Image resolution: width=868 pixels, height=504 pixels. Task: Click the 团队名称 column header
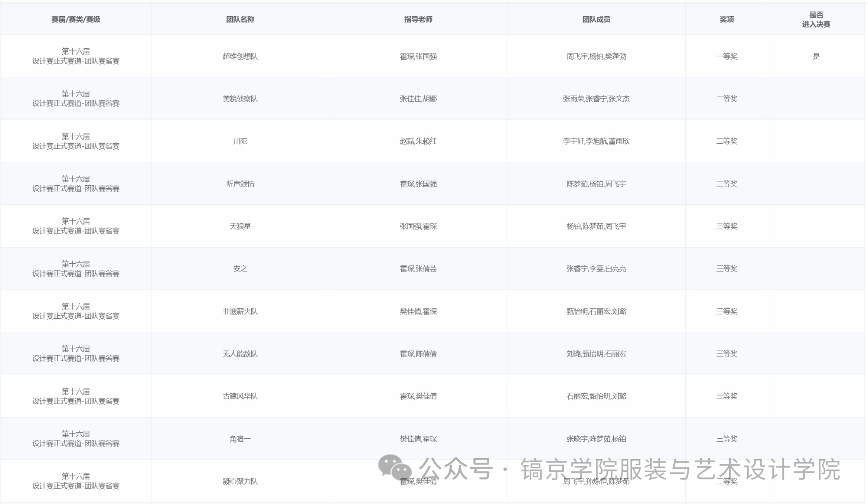tap(240, 19)
